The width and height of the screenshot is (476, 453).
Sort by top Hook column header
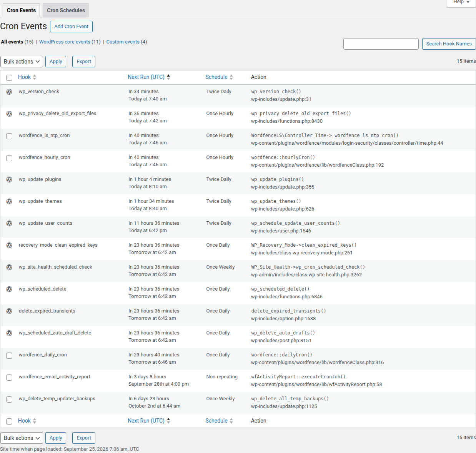(x=24, y=77)
